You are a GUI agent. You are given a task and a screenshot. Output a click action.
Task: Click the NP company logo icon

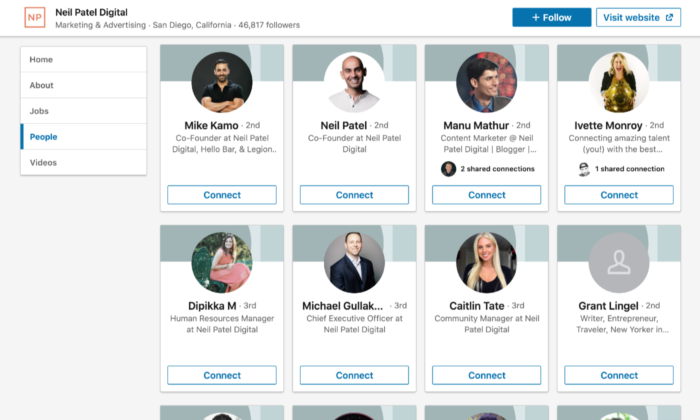pos(35,18)
